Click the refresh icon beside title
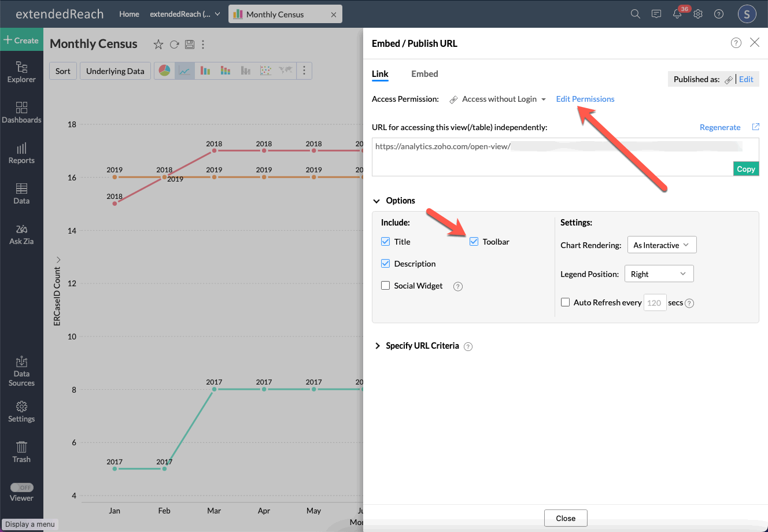 click(x=174, y=45)
